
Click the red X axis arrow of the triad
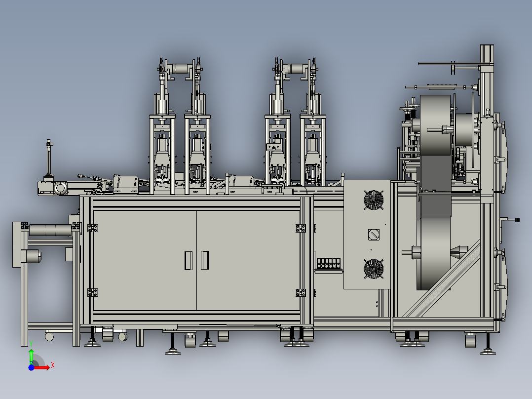pos(42,367)
